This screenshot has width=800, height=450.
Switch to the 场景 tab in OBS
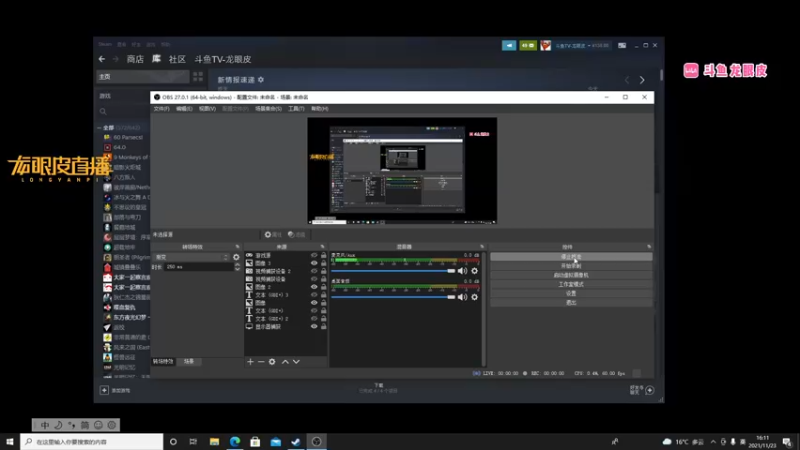click(189, 361)
